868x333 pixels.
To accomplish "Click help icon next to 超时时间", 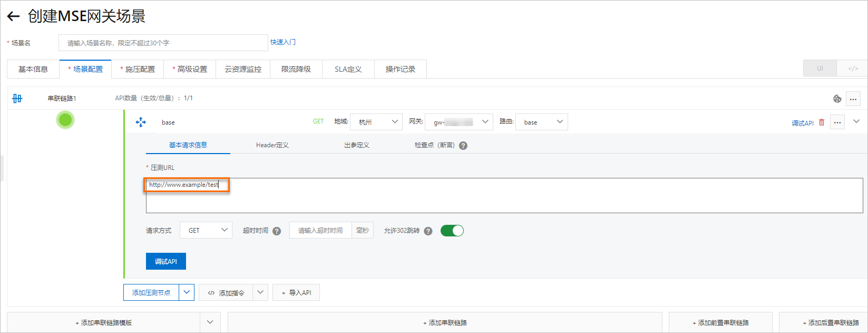I will 277,231.
